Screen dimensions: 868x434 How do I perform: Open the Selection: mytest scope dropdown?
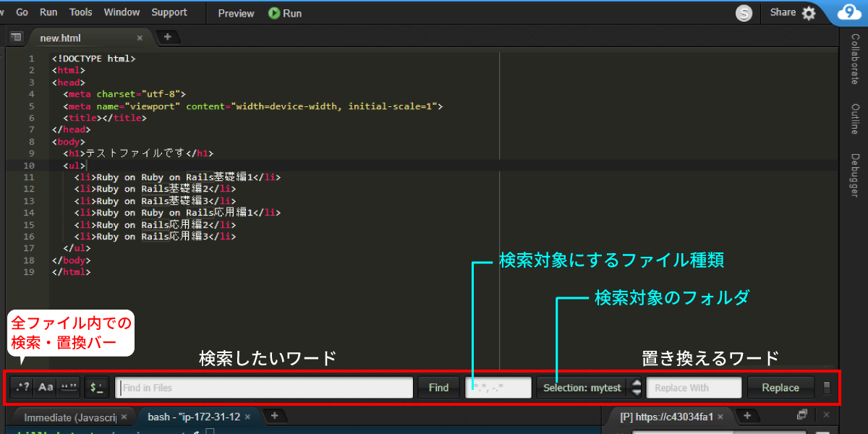click(x=582, y=388)
